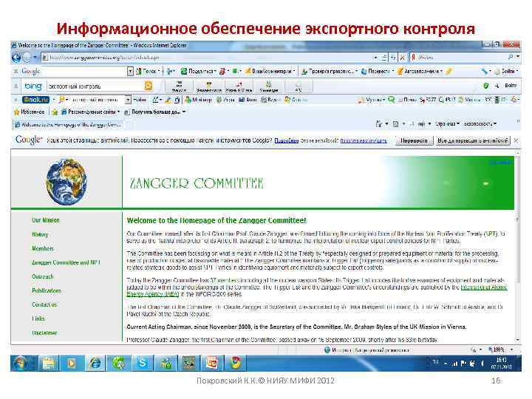Click the dollar rate indicator on mail.ru toolbar

(x=428, y=100)
